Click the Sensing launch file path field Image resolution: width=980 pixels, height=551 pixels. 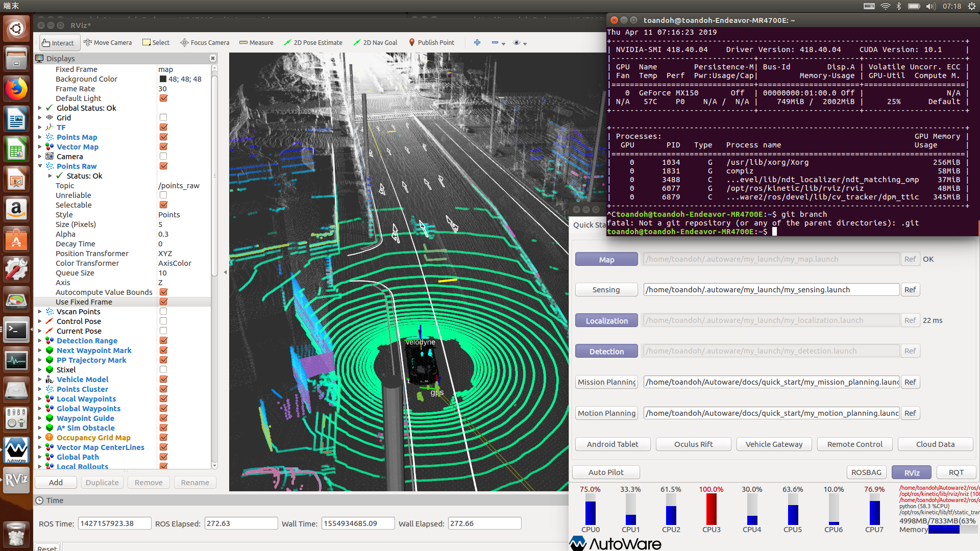coord(771,290)
